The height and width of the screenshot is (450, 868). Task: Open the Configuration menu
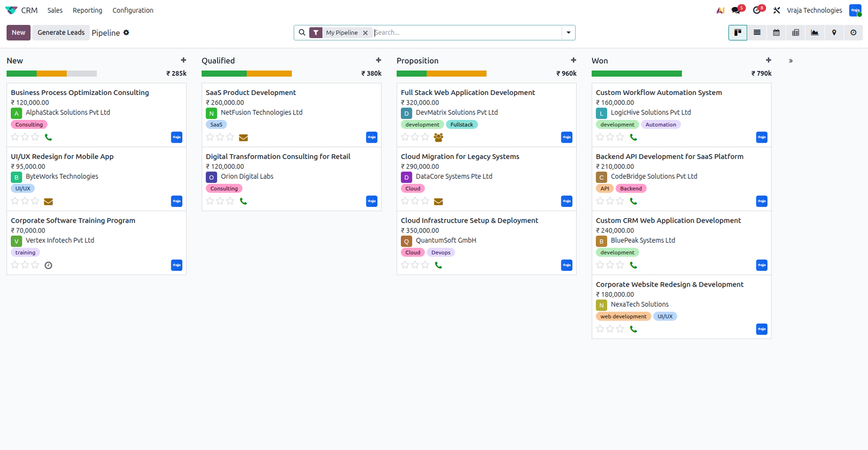pyautogui.click(x=133, y=10)
